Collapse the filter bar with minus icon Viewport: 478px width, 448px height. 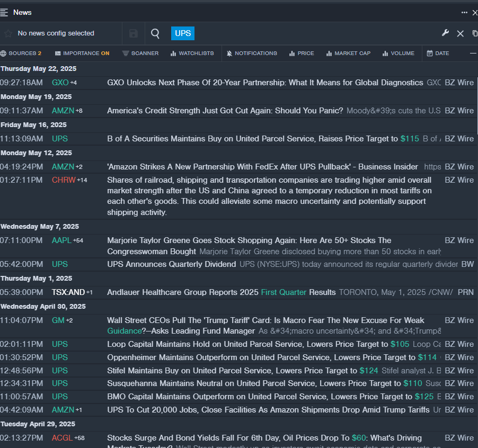(473, 53)
